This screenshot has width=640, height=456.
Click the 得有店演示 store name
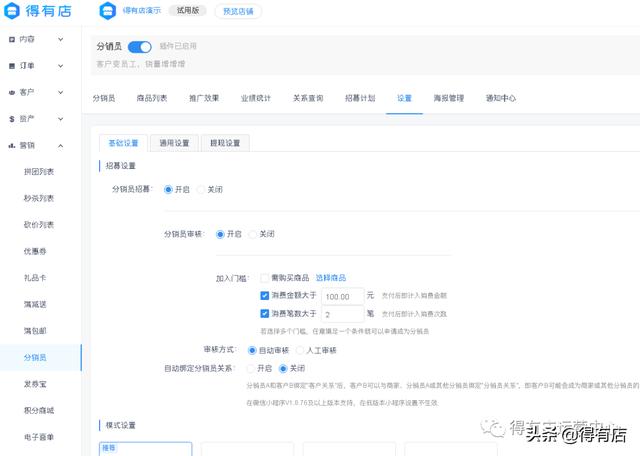pos(142,11)
